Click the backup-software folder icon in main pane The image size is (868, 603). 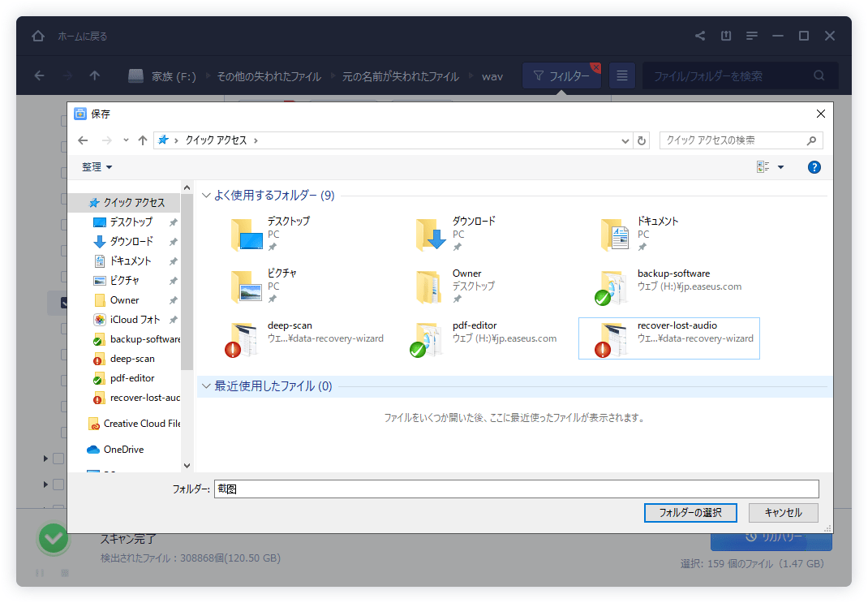coord(612,286)
